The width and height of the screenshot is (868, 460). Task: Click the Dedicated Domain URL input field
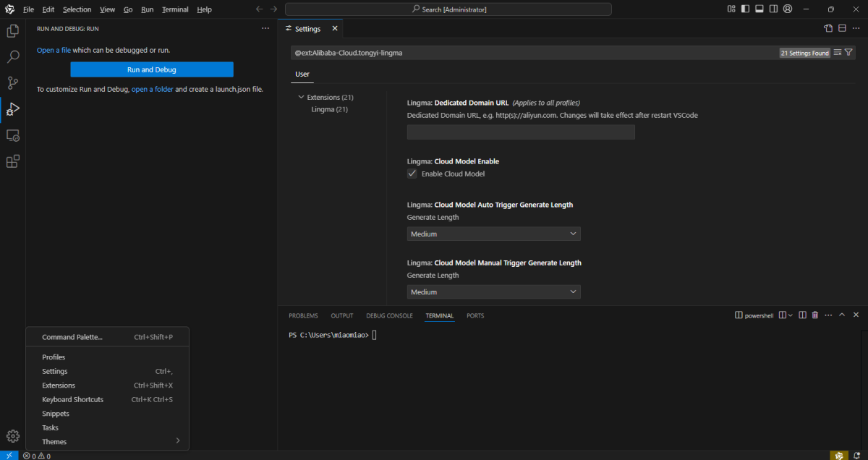tap(520, 132)
